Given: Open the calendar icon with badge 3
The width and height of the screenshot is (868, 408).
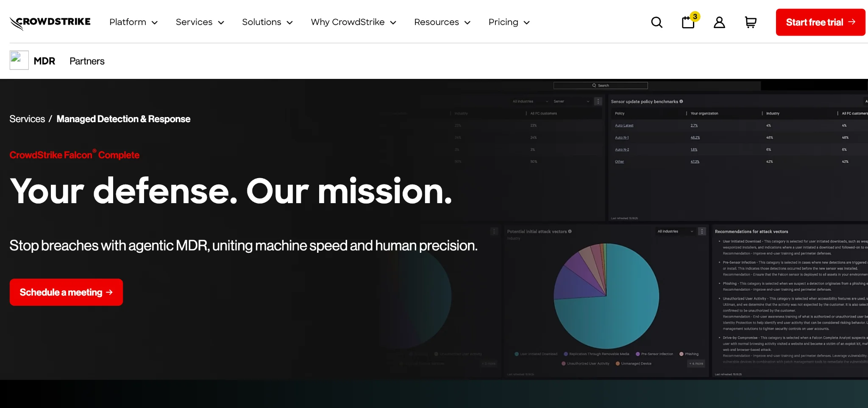Looking at the screenshot, I should pyautogui.click(x=689, y=22).
